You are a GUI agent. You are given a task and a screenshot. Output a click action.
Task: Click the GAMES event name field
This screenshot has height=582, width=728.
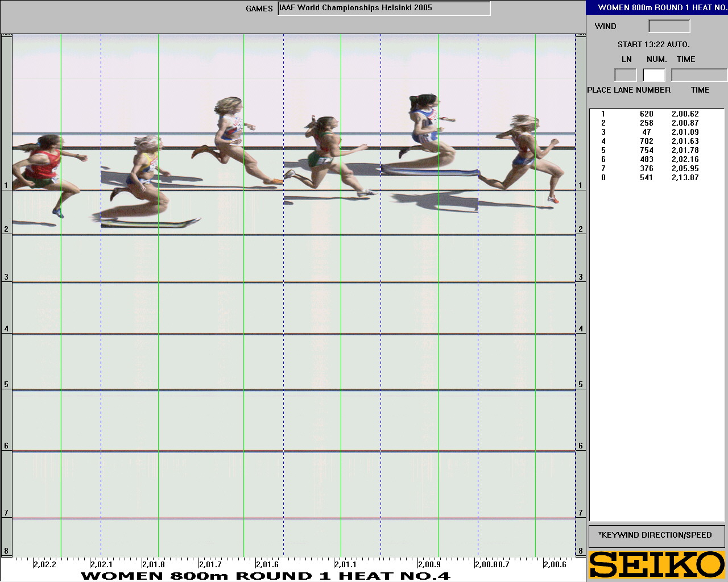(x=384, y=9)
